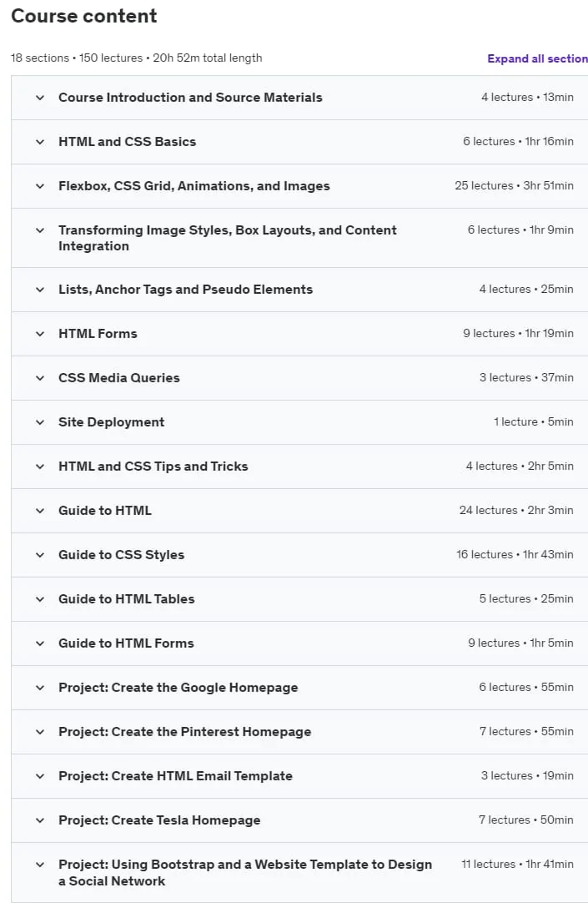Expand the Site Deployment chevron
The height and width of the screenshot is (903, 588).
(x=40, y=422)
